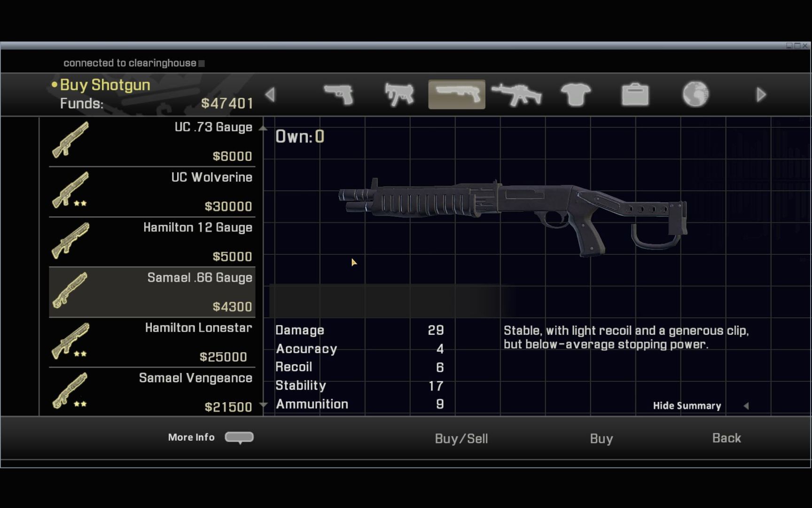
Task: Open the armor shirt category icon
Action: coord(576,95)
